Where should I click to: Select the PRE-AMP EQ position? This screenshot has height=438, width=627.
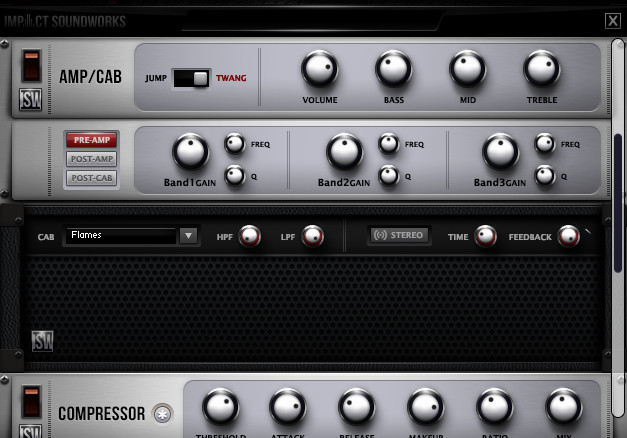point(92,140)
